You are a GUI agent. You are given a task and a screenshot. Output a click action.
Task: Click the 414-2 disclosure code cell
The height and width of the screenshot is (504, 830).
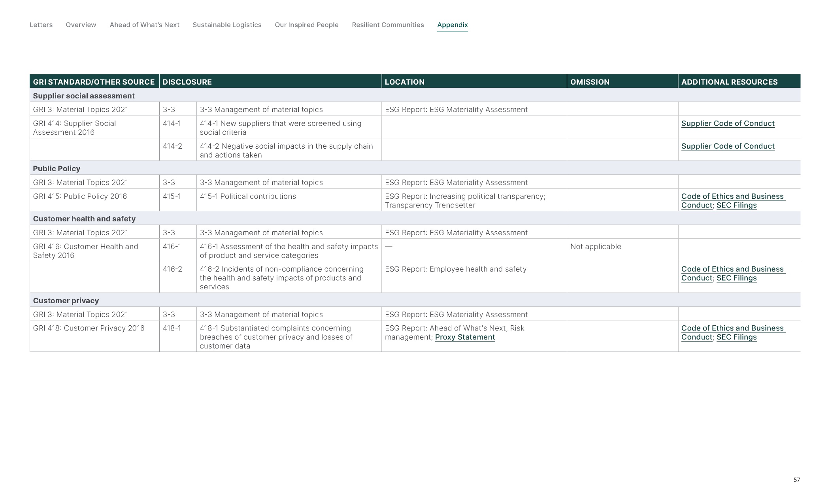[178, 149]
